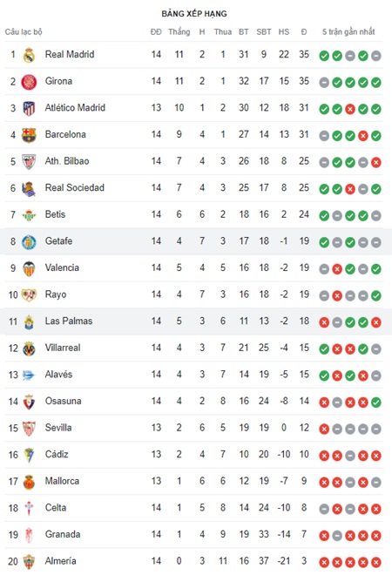Click the Thắng column header
392x575 pixels.
[x=179, y=32]
